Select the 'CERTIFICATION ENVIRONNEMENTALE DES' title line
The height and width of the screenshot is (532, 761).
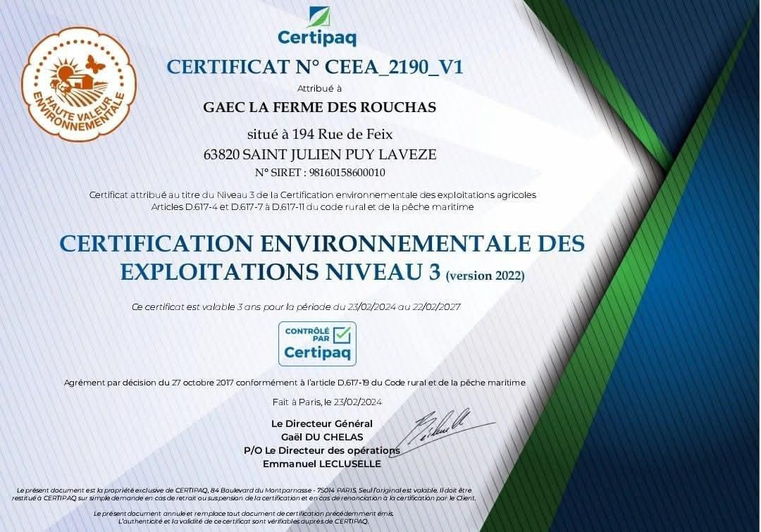322,244
